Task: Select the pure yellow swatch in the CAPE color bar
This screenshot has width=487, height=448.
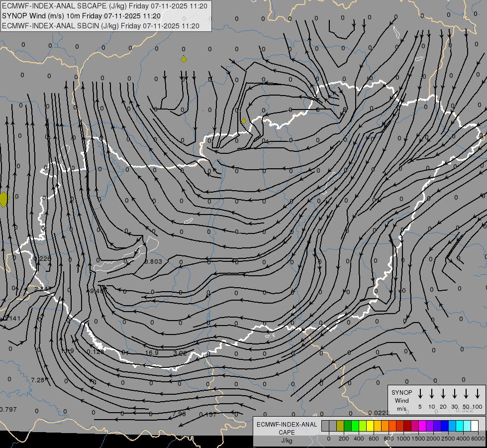Action: click(370, 426)
